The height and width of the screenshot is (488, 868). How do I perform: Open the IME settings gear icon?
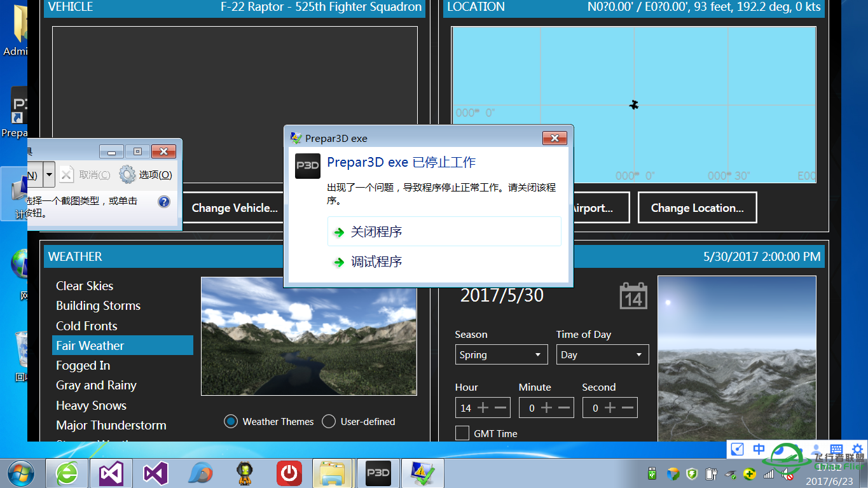[857, 449]
